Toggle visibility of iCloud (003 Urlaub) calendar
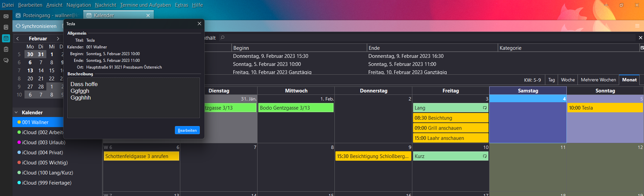Image resolution: width=644 pixels, height=196 pixels. (19, 143)
